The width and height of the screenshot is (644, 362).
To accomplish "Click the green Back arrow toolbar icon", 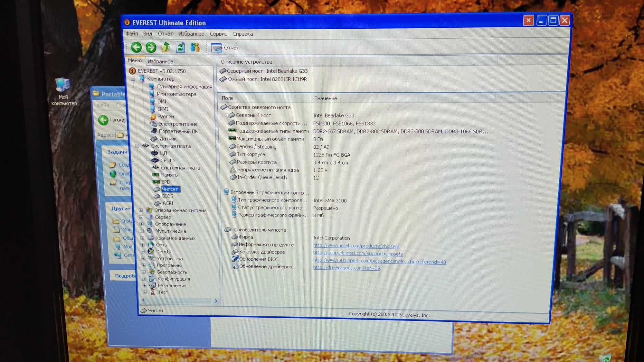I will [136, 47].
